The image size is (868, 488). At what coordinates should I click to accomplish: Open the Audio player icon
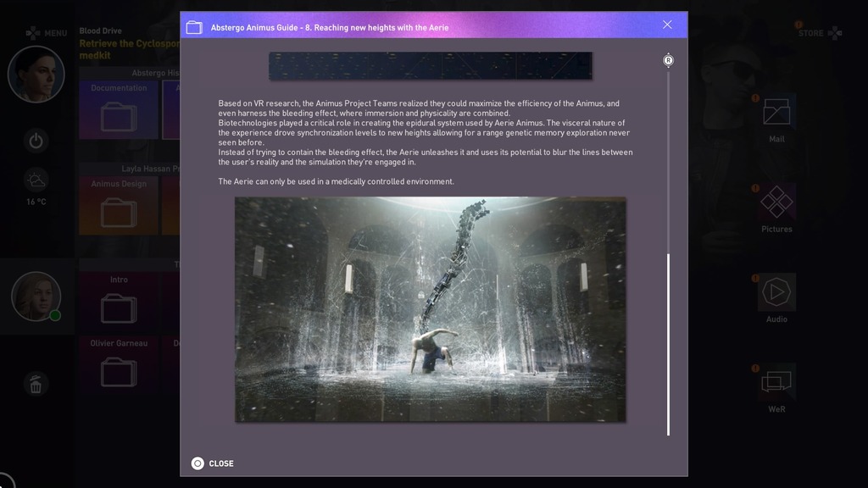coord(776,292)
